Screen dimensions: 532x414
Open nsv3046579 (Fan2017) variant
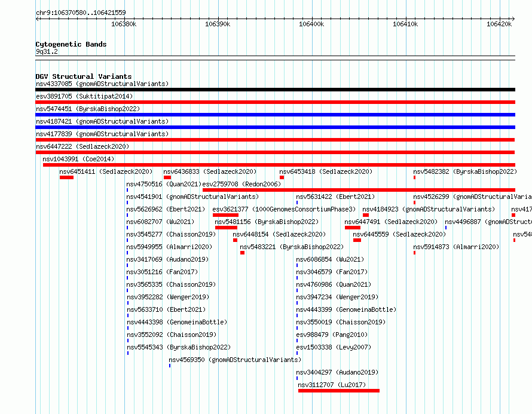click(332, 272)
